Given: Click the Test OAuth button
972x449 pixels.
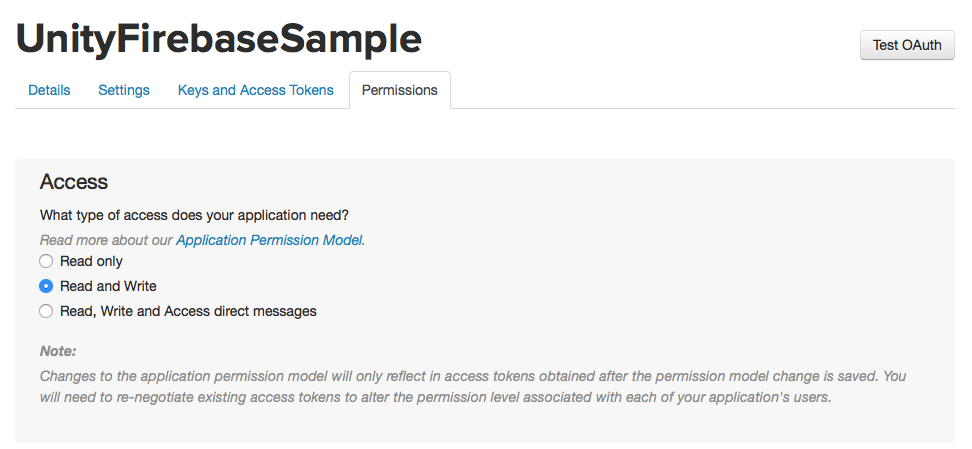Looking at the screenshot, I should [x=907, y=45].
